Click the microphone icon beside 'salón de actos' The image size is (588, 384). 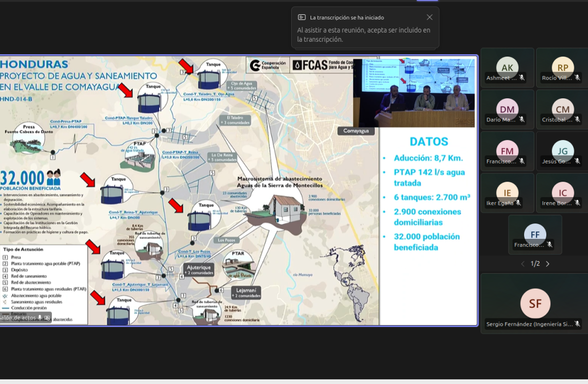[x=40, y=318]
